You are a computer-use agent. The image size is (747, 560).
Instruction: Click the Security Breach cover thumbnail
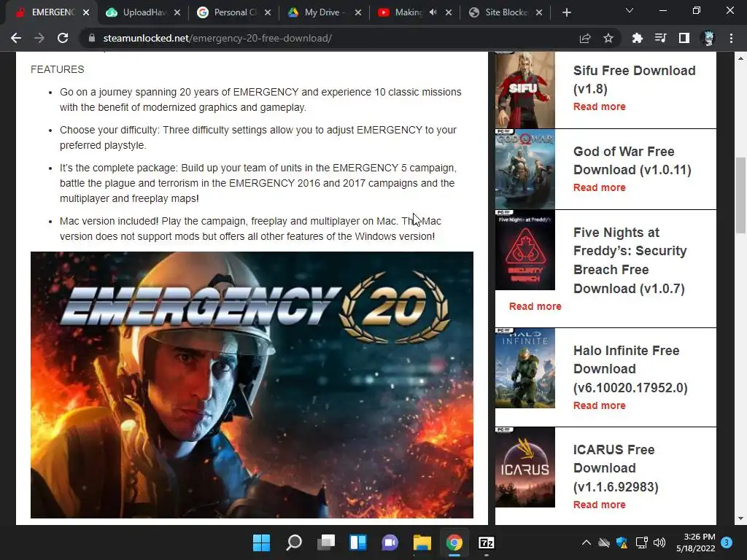tap(525, 250)
